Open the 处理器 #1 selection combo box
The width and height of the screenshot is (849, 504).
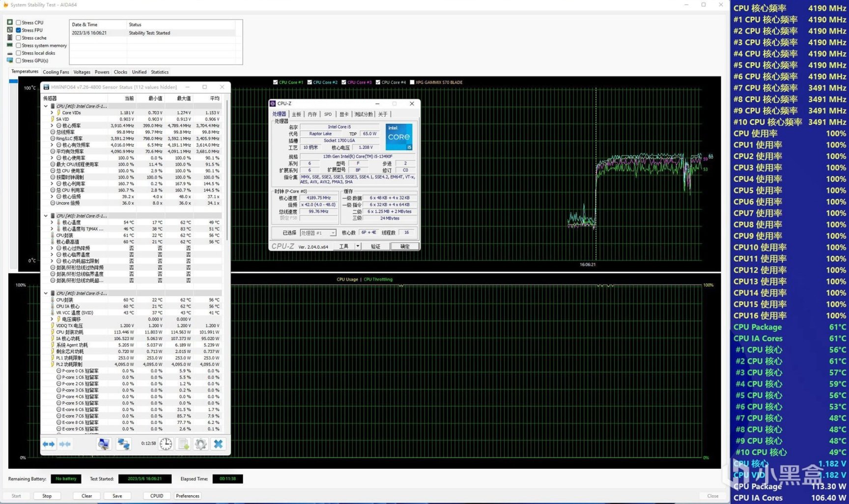click(x=318, y=233)
